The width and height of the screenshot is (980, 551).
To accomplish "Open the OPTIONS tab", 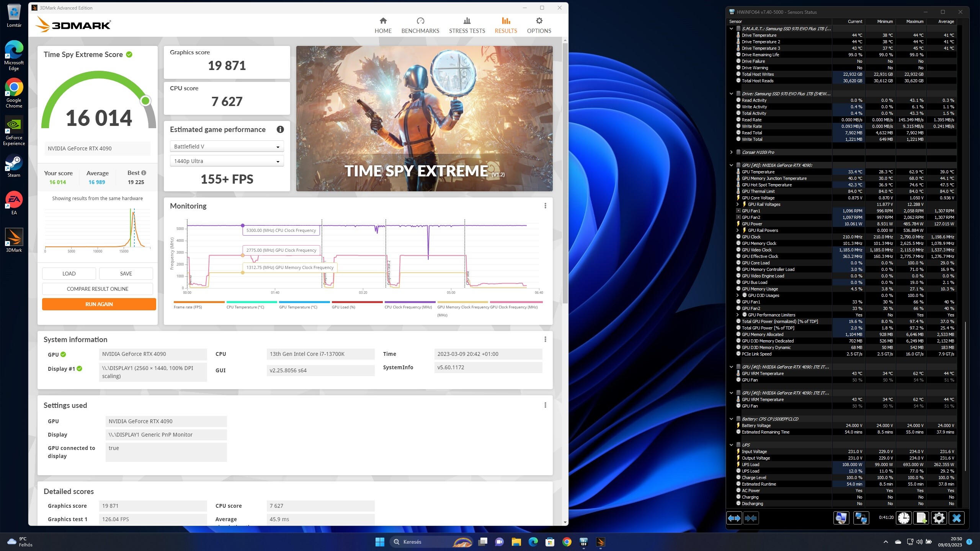I will pos(539,25).
